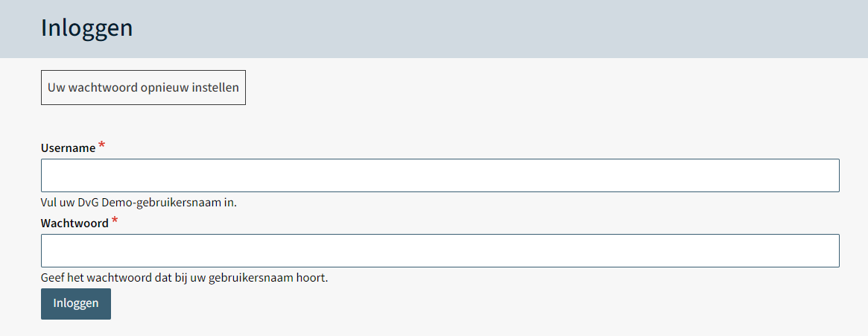Image resolution: width=868 pixels, height=336 pixels.
Task: Open 'Uw wachtwoord opnieuw instellen' link
Action: pyautogui.click(x=143, y=87)
